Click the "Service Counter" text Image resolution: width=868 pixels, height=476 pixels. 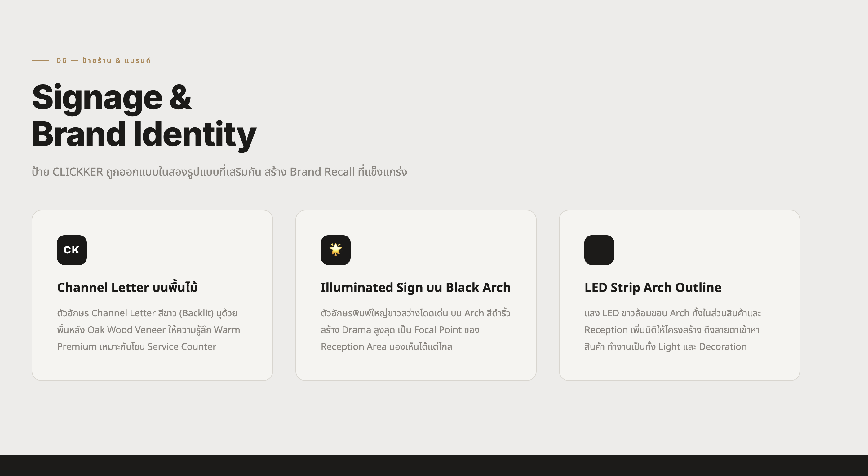(182, 347)
